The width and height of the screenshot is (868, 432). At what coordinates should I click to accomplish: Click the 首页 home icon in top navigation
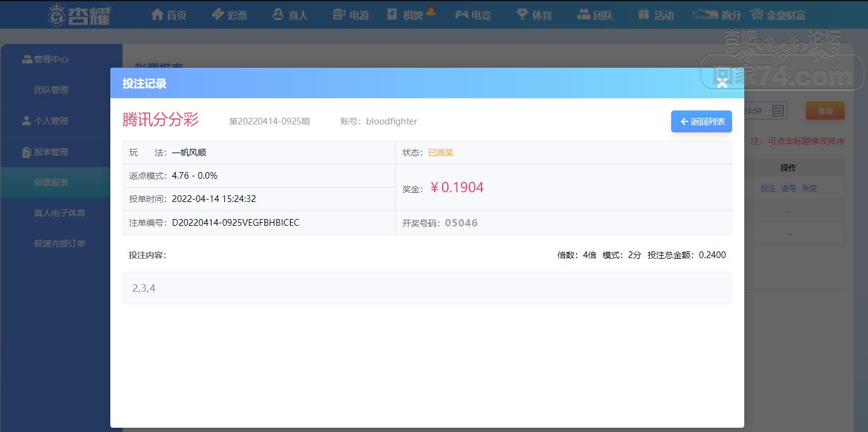click(x=157, y=14)
